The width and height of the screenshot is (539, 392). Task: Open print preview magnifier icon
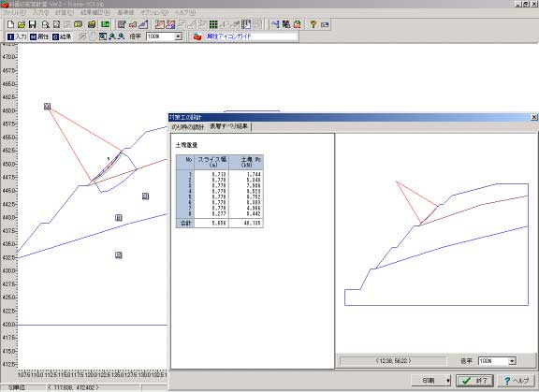45,24
